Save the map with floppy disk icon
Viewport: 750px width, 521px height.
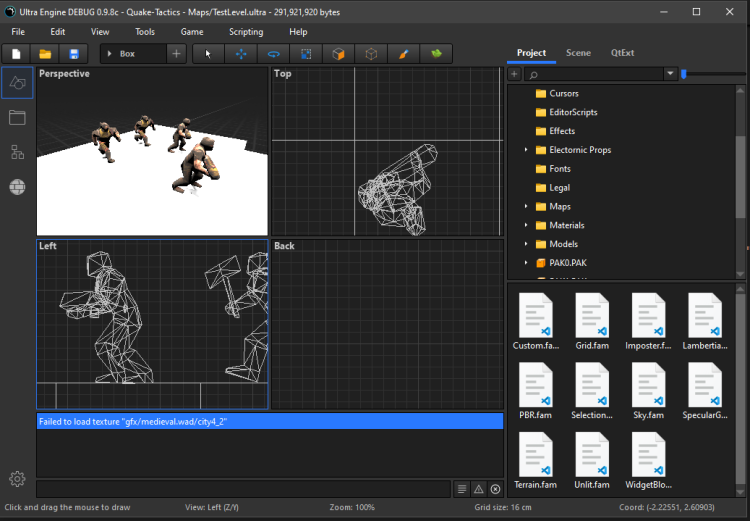point(73,54)
